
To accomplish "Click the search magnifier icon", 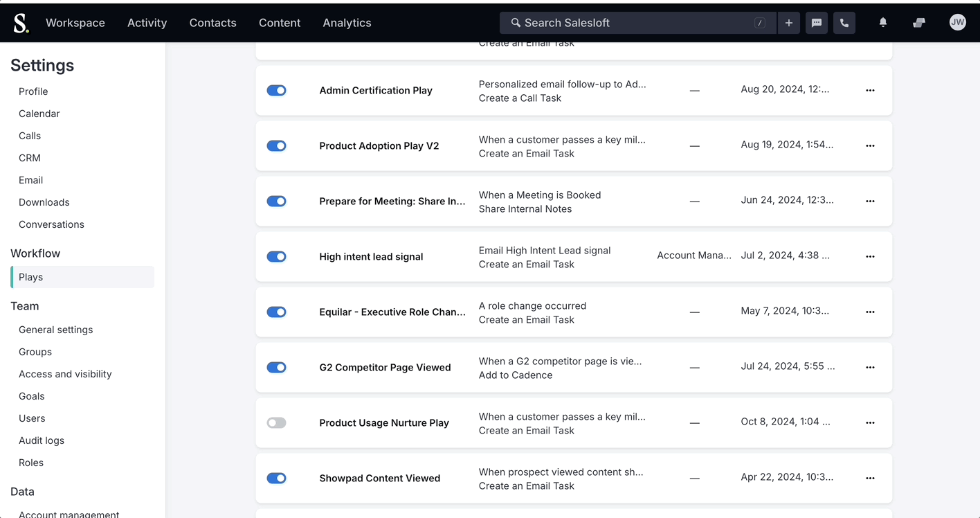I will tap(516, 23).
